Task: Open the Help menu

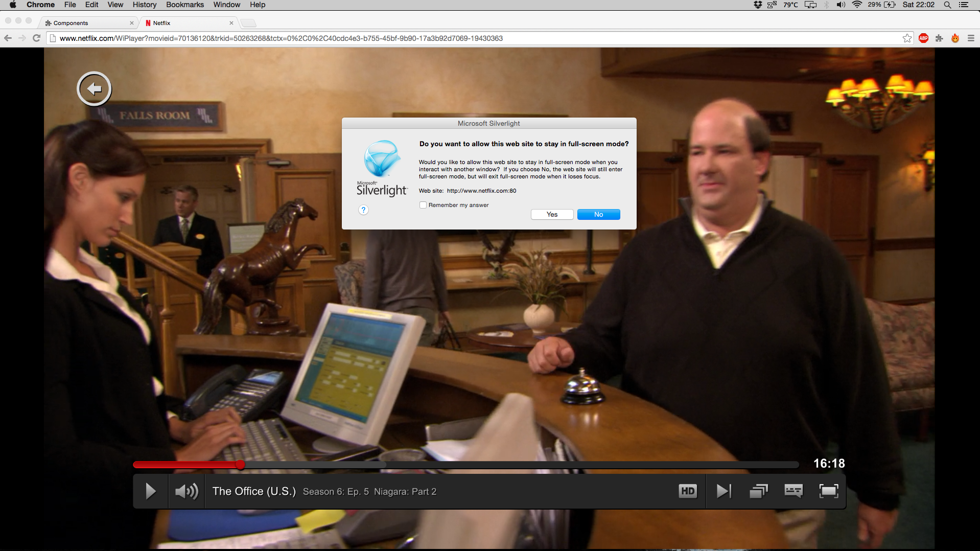Action: [x=258, y=5]
